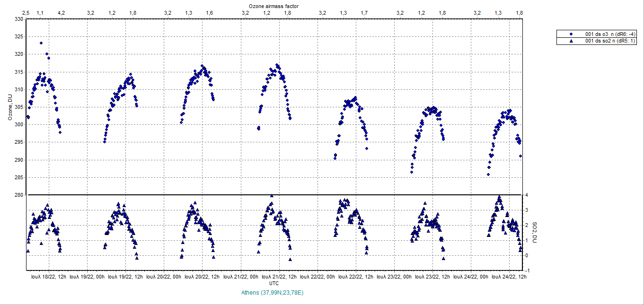
Task: Click the 'Ozone, DU' left axis title
Action: [10, 107]
